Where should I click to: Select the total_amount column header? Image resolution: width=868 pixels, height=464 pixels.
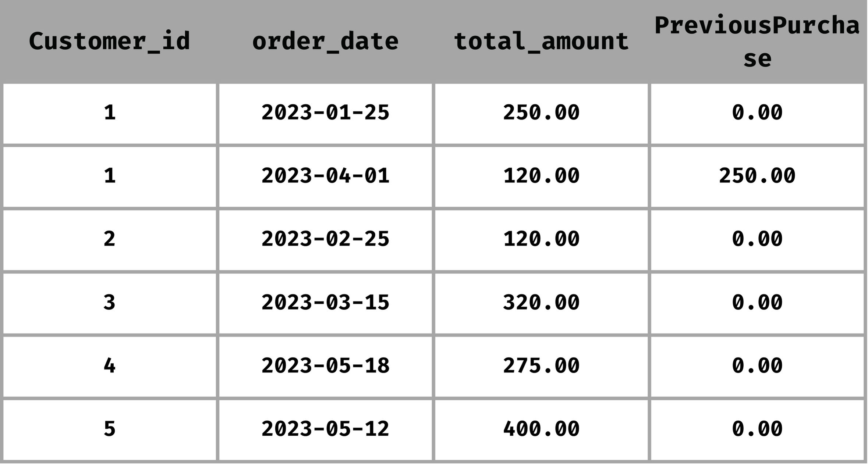click(541, 41)
